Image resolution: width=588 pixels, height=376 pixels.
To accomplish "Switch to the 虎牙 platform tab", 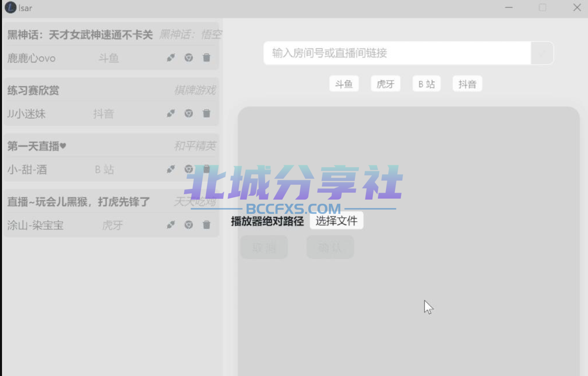I will 385,84.
